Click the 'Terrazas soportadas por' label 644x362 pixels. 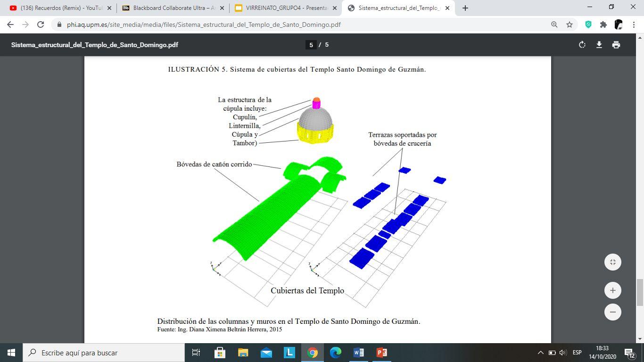[x=403, y=135]
